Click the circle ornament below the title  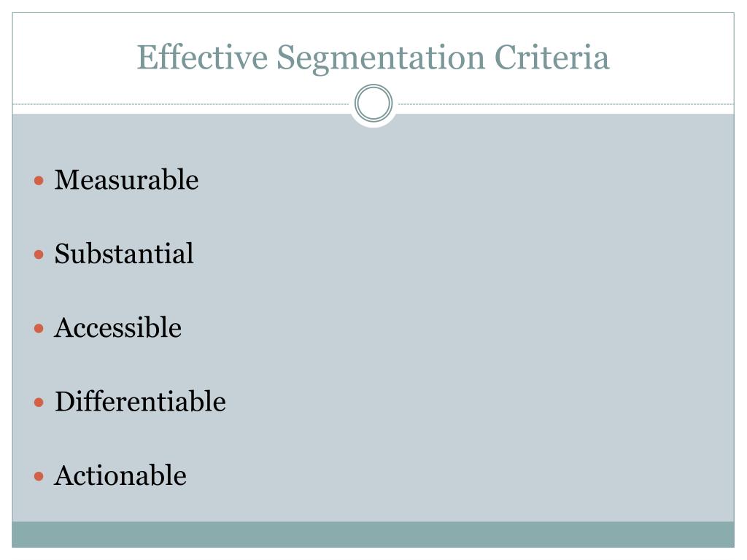coord(373,104)
